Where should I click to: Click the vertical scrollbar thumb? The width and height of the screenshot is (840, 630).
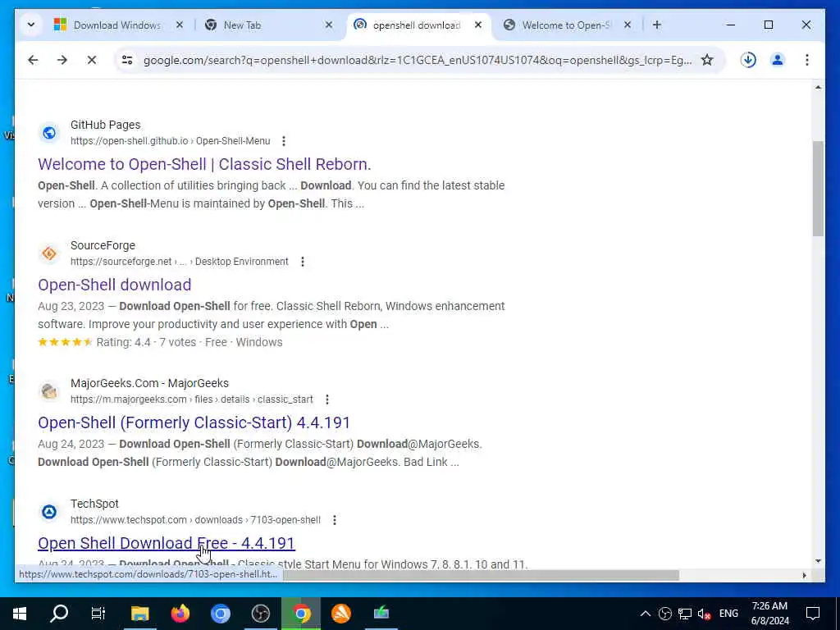[x=818, y=189]
